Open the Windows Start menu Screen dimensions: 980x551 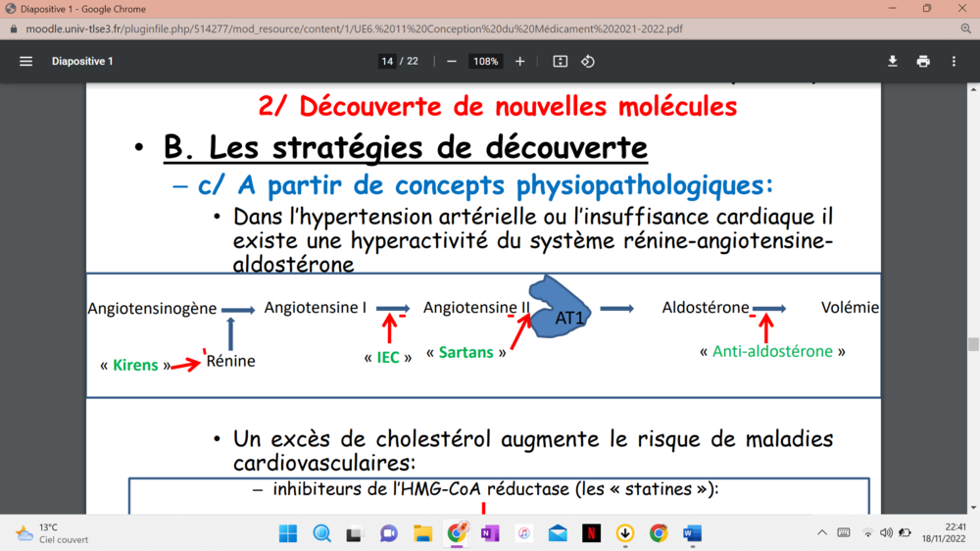288,533
